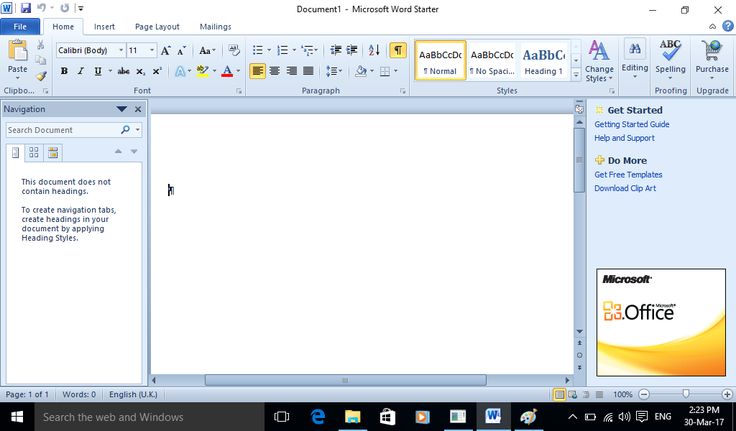Open the Getting Started Guide link
The width and height of the screenshot is (736, 431).
click(632, 124)
